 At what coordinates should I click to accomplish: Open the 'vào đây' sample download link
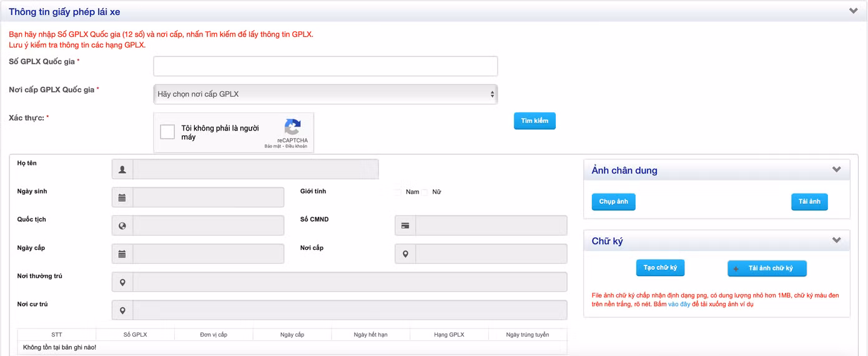[679, 304]
